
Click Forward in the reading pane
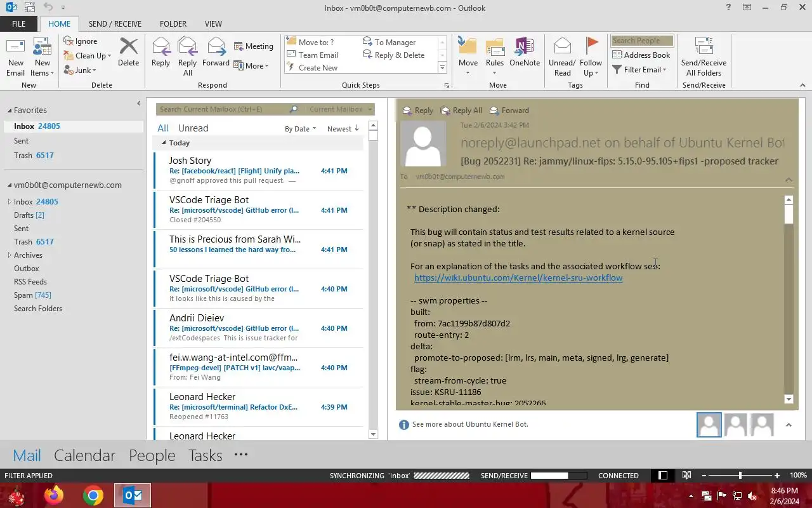(509, 110)
